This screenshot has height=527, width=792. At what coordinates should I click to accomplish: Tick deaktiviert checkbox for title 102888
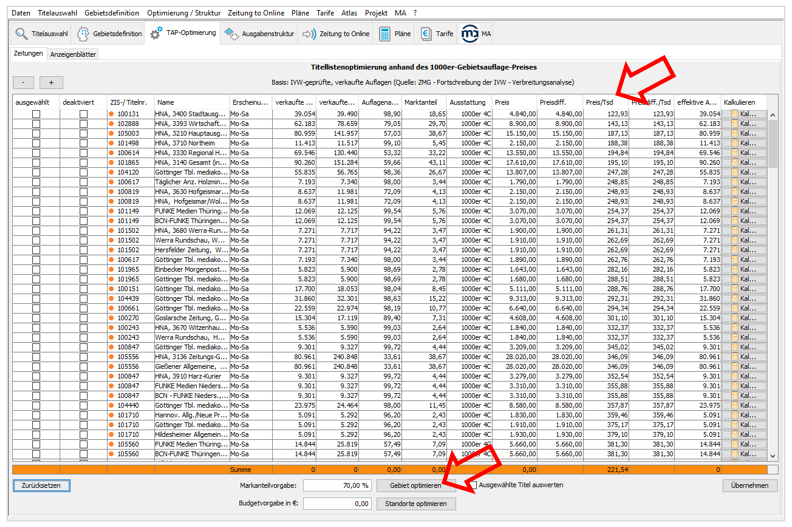coord(84,124)
